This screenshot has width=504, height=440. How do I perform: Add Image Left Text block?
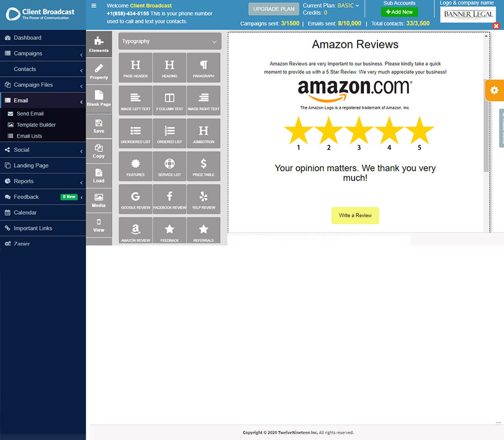(136, 100)
